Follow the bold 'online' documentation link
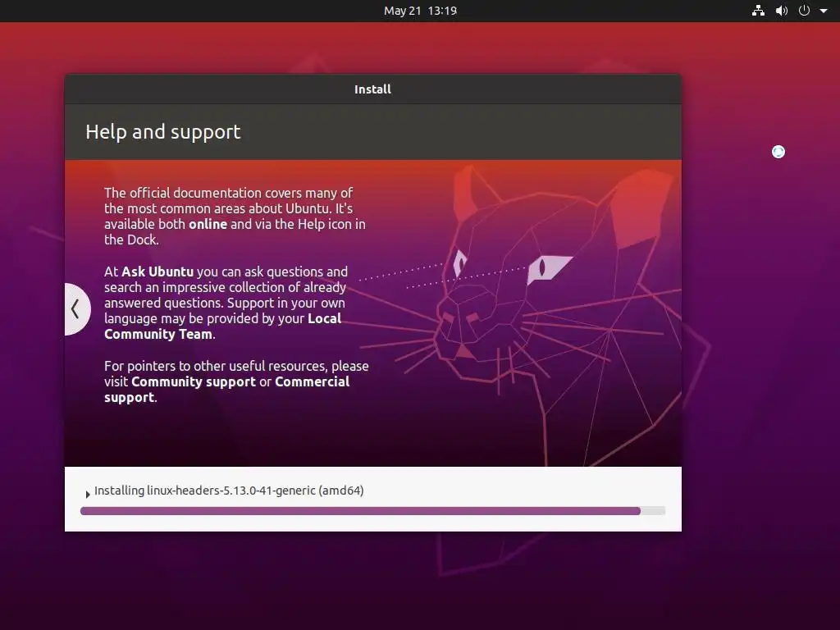 pyautogui.click(x=208, y=224)
